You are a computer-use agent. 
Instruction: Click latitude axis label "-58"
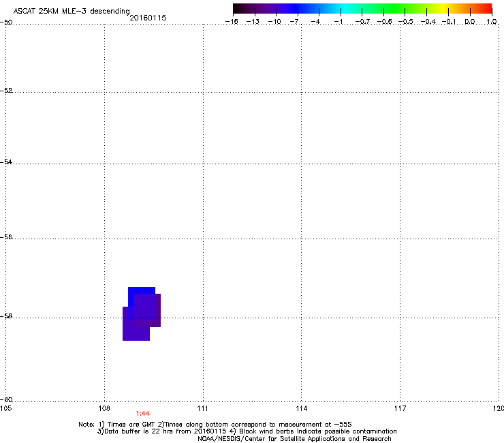pyautogui.click(x=6, y=316)
